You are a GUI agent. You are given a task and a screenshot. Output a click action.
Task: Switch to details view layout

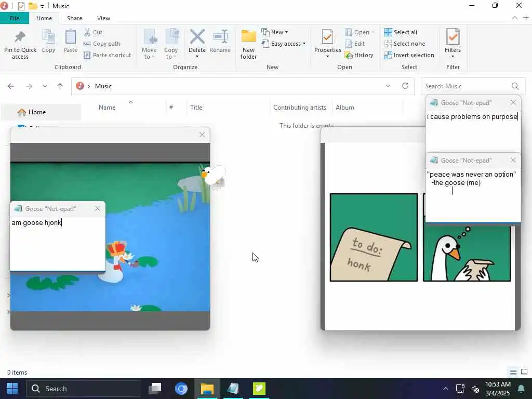click(x=513, y=372)
